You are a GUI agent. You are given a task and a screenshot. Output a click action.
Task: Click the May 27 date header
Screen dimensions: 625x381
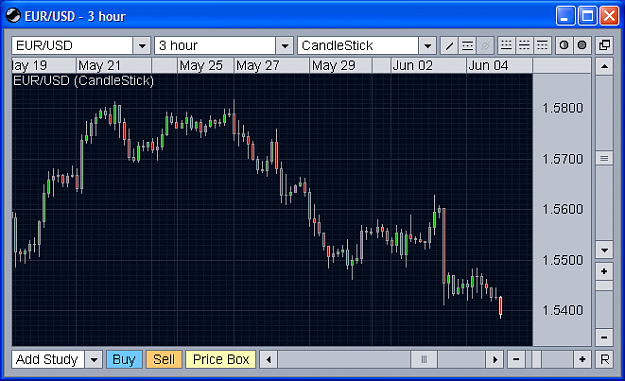pos(257,65)
